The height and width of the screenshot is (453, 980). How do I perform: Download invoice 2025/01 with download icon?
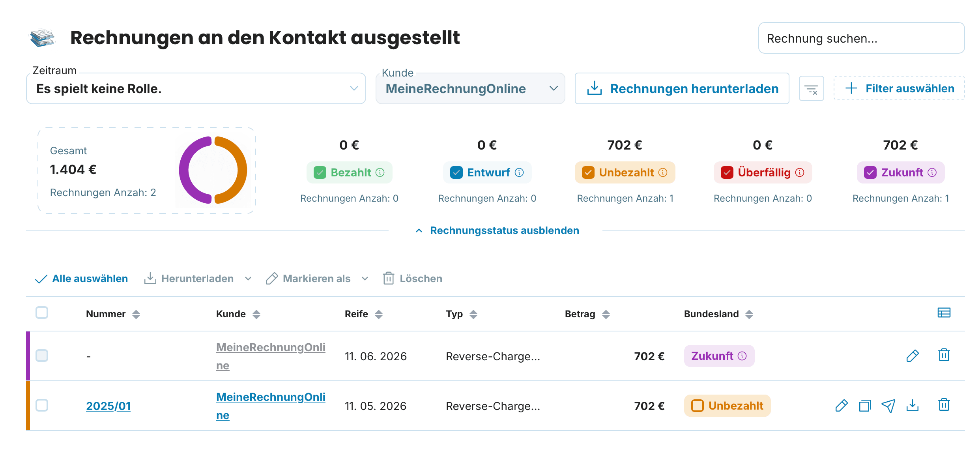coord(912,405)
